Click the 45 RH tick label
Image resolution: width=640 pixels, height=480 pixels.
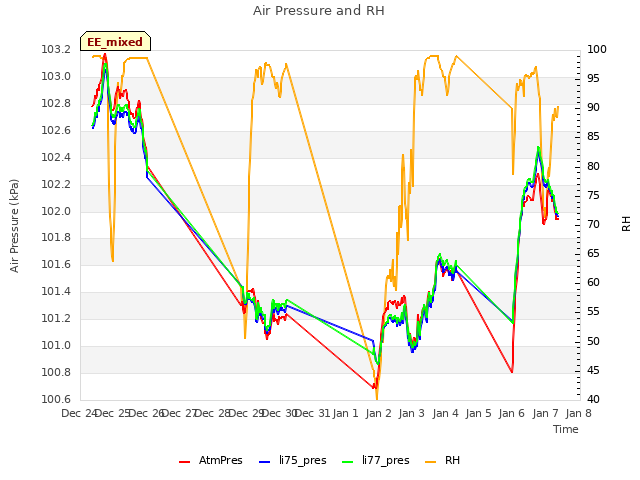[593, 371]
